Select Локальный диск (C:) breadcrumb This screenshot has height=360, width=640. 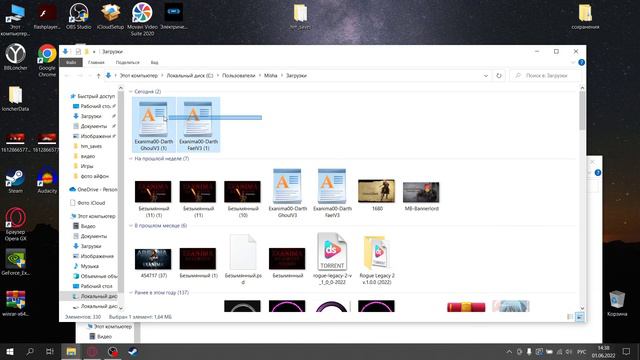coord(190,76)
